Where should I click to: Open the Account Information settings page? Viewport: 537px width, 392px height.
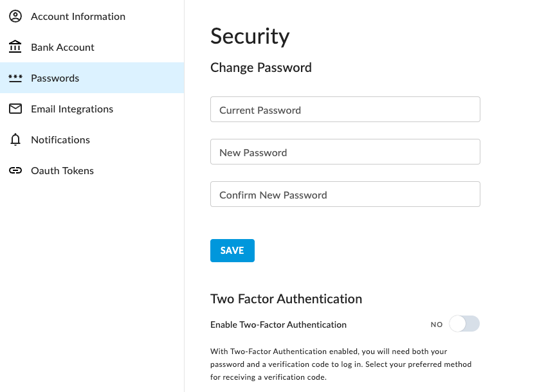click(x=78, y=16)
